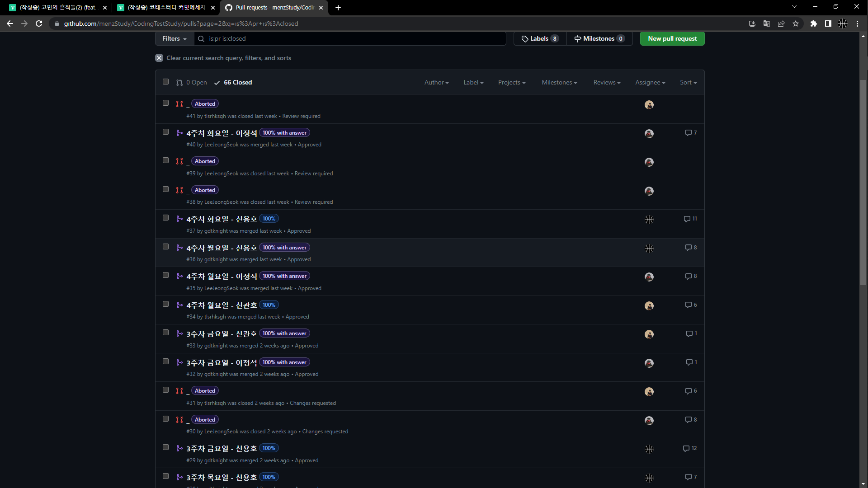Screen dimensions: 868x488
Task: Open the Filters dropdown
Action: [x=174, y=39]
